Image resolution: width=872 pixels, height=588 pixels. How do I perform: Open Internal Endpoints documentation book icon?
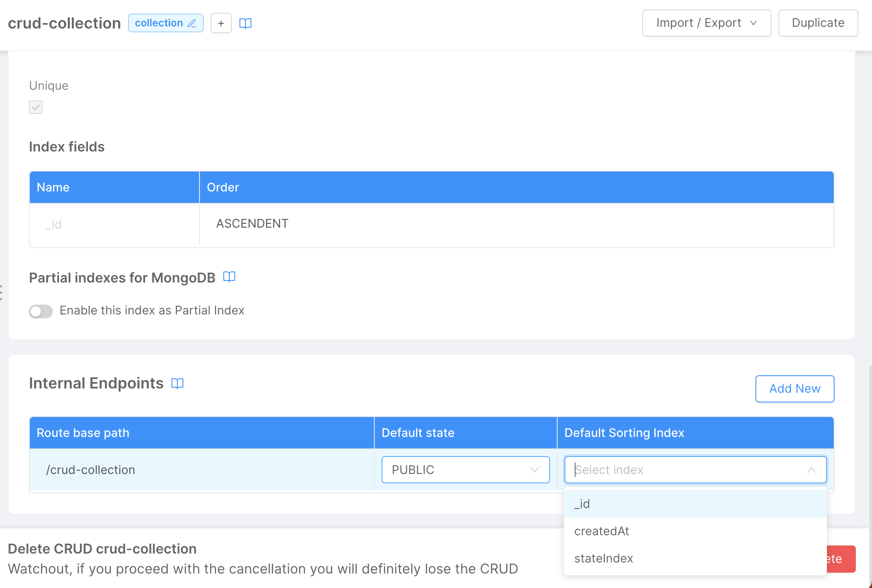coord(177,383)
